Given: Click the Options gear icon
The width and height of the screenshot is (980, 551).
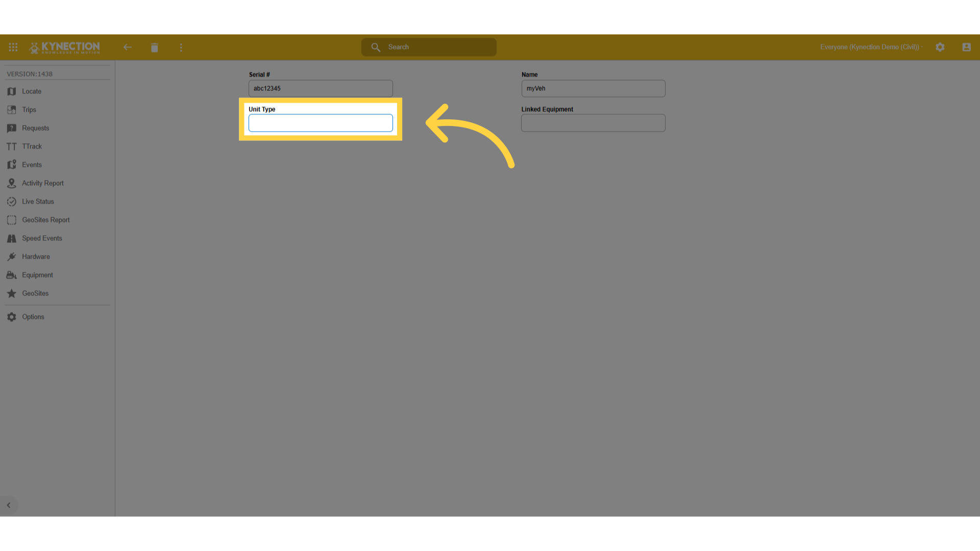Looking at the screenshot, I should [12, 317].
